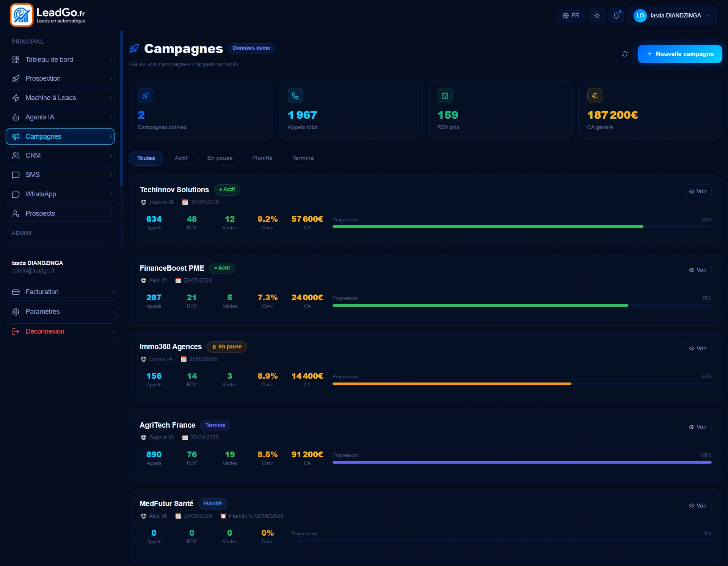
Task: View the MedFutur Santé campaign
Action: pos(698,506)
